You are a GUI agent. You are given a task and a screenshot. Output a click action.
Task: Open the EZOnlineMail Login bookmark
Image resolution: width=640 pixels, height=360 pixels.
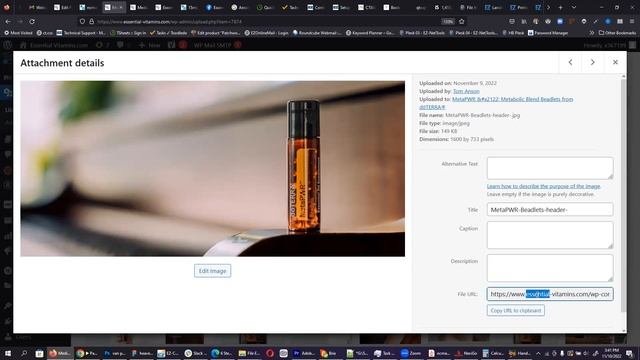[x=267, y=33]
